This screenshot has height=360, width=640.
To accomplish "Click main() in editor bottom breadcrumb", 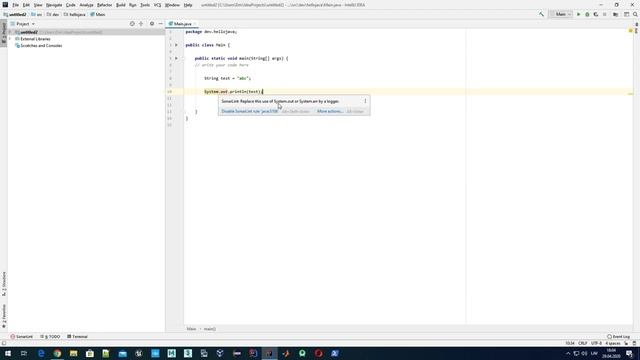I will [x=209, y=329].
